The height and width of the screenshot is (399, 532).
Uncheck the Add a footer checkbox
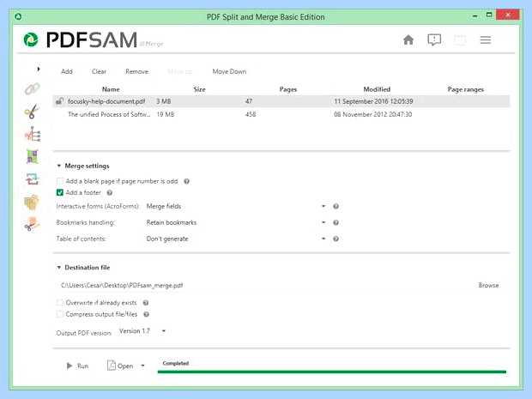pos(60,193)
